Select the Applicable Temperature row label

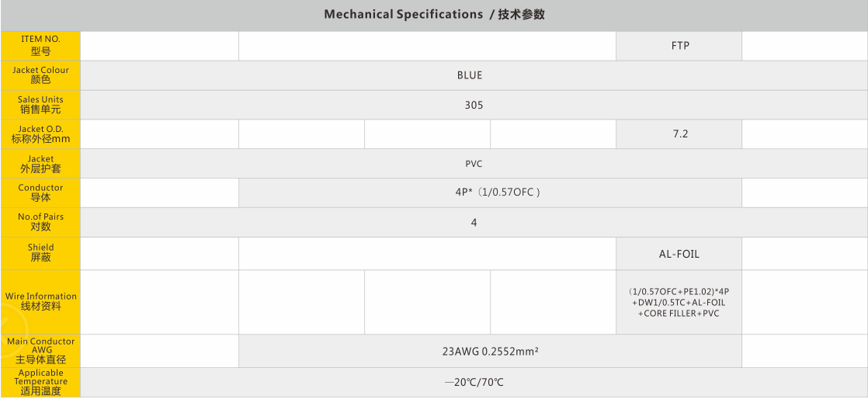click(x=40, y=382)
